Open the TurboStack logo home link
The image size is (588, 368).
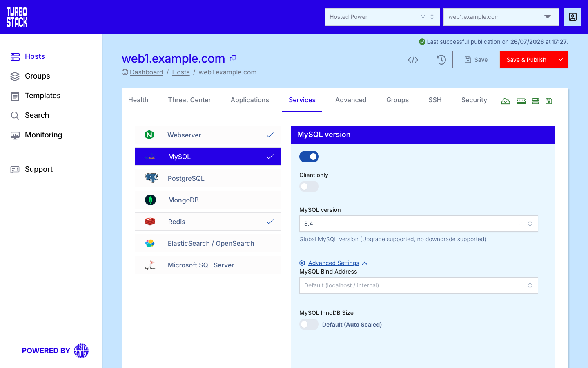(17, 17)
